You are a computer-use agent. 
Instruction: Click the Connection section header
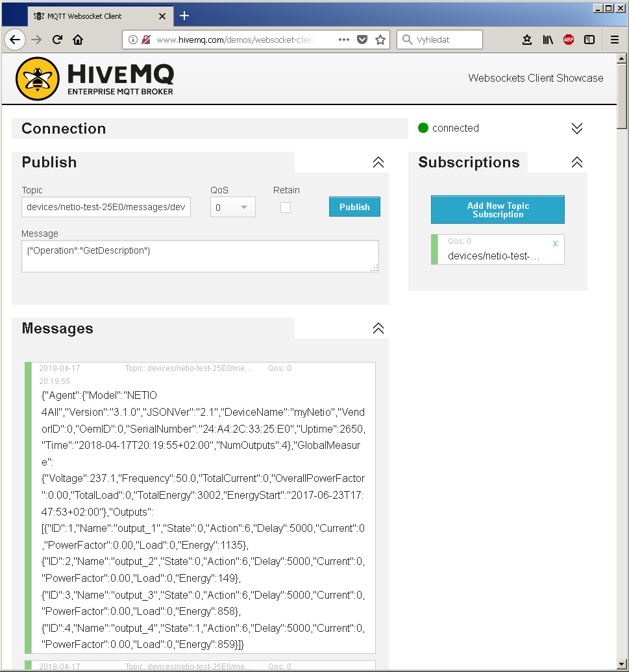(x=210, y=128)
